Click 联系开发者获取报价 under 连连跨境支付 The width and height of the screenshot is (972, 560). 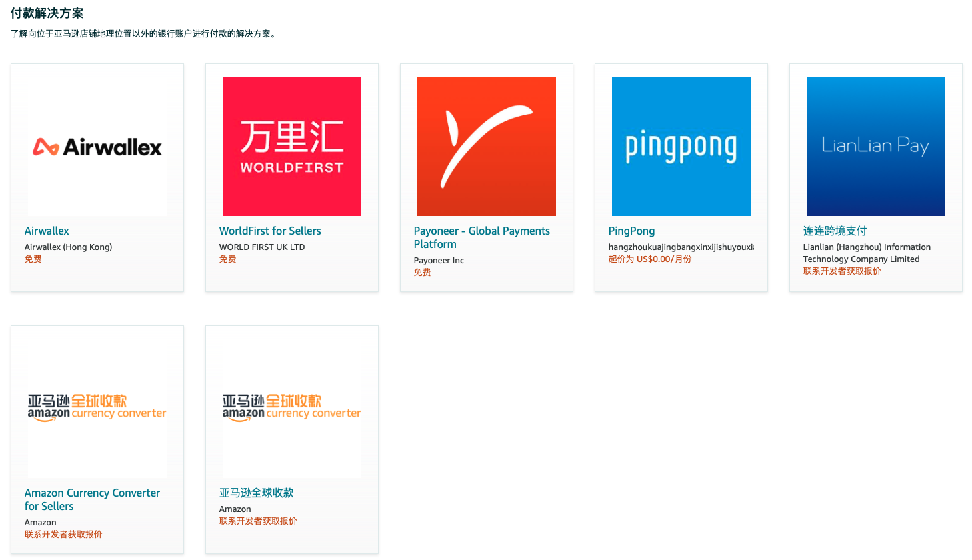(x=841, y=271)
